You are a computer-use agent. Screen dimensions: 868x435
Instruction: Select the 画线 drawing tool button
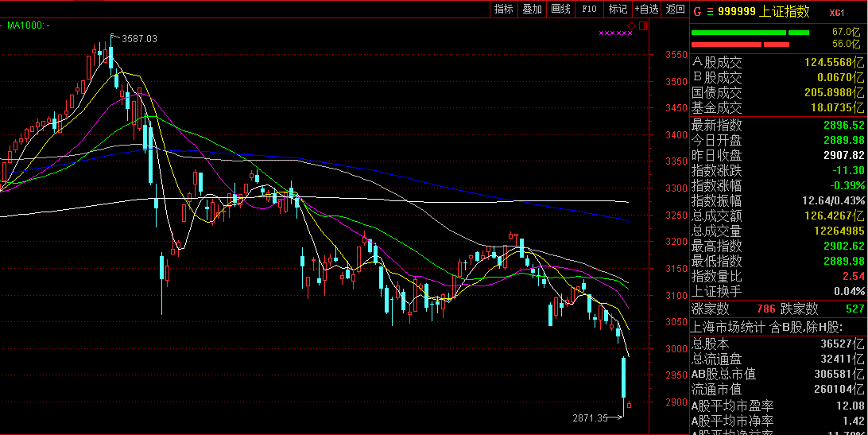pos(560,9)
